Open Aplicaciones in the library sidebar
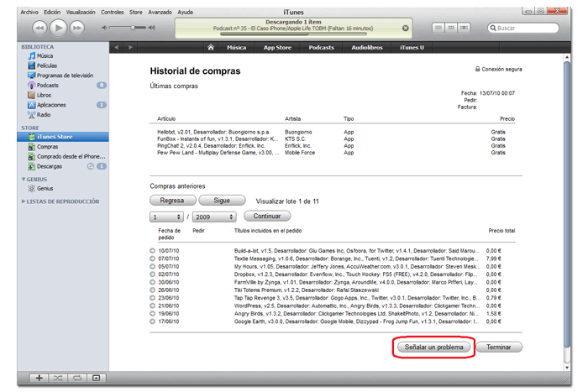This screenshot has width=588, height=392. click(x=50, y=105)
